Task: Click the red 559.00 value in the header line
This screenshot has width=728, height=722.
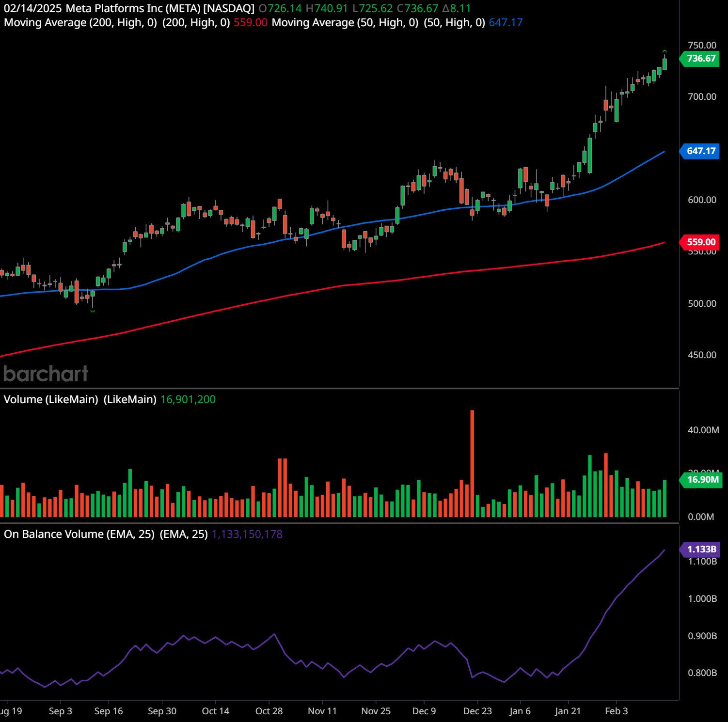Action: [x=251, y=22]
